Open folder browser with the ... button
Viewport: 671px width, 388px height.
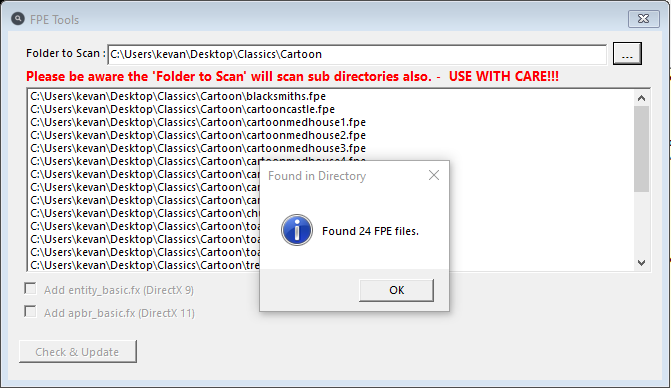pos(627,53)
